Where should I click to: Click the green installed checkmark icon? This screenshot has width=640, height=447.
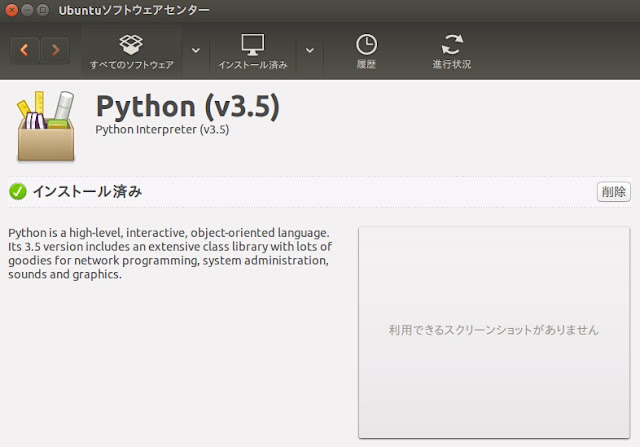[18, 191]
